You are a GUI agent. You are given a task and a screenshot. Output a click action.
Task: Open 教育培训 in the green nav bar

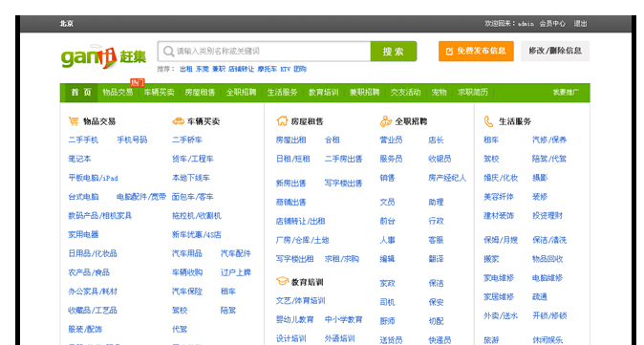coord(324,93)
